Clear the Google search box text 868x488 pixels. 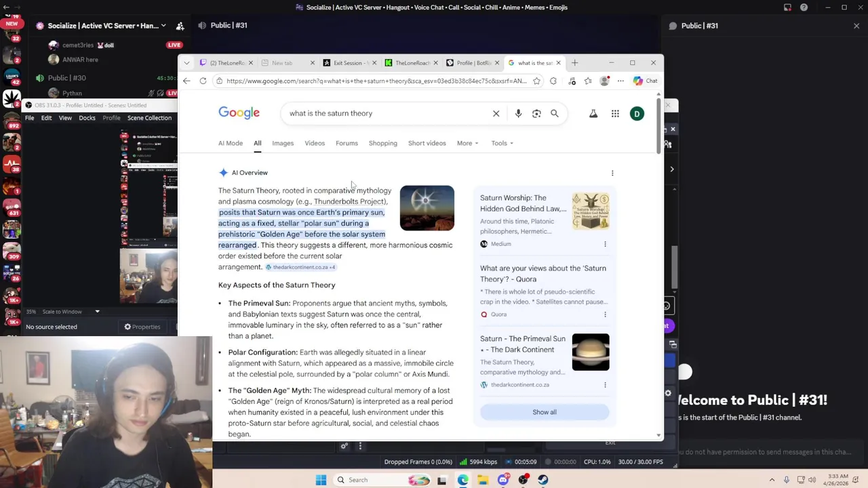pyautogui.click(x=496, y=113)
